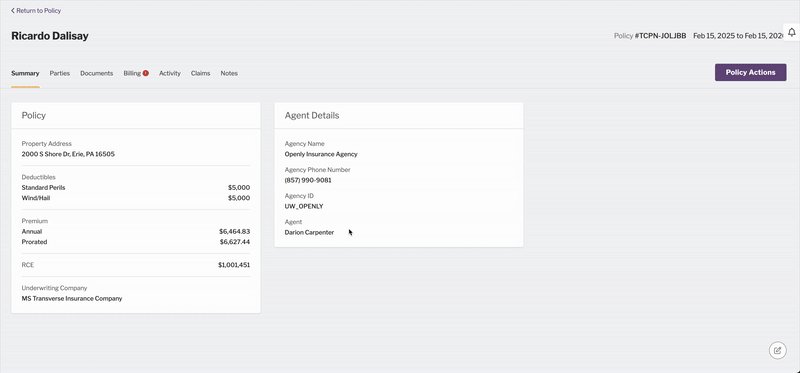Click the RCE value $1,001,451

(x=234, y=265)
